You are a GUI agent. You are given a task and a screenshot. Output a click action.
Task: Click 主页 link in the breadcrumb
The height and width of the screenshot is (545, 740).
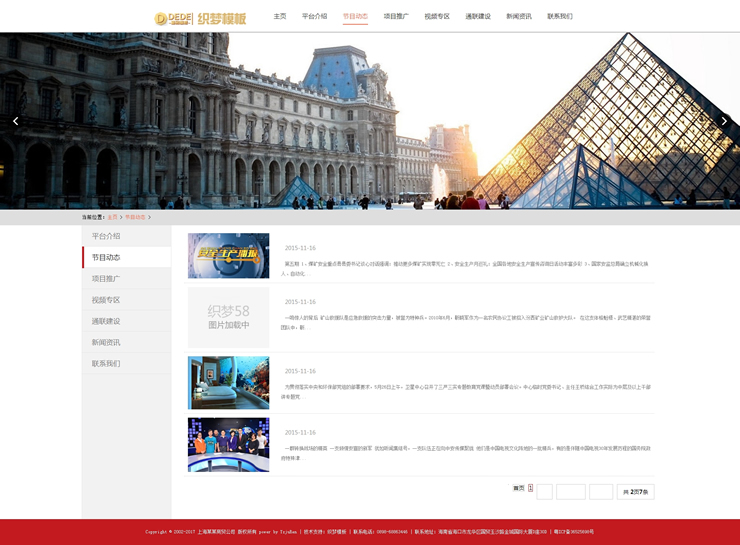pyautogui.click(x=112, y=217)
